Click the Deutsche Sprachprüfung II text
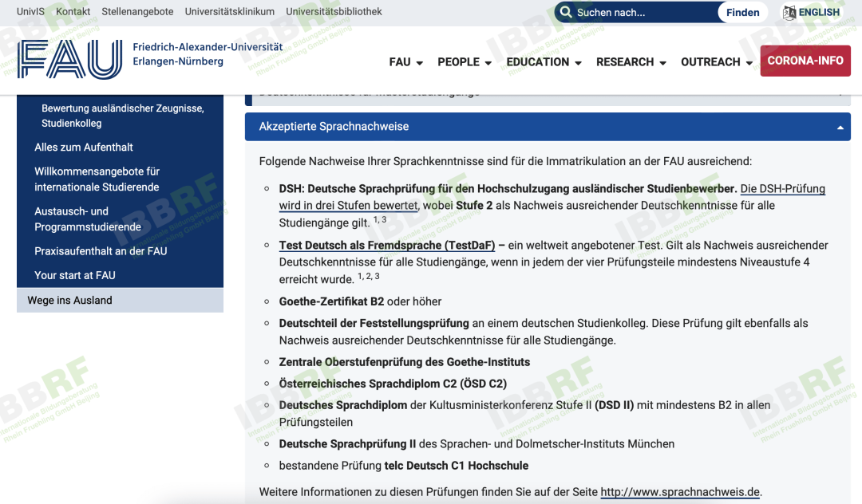 (347, 443)
